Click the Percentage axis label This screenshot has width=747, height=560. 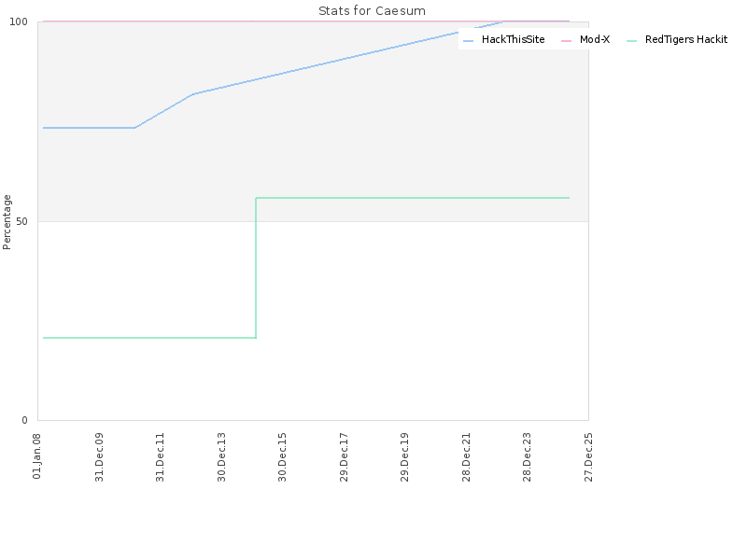[x=7, y=222]
